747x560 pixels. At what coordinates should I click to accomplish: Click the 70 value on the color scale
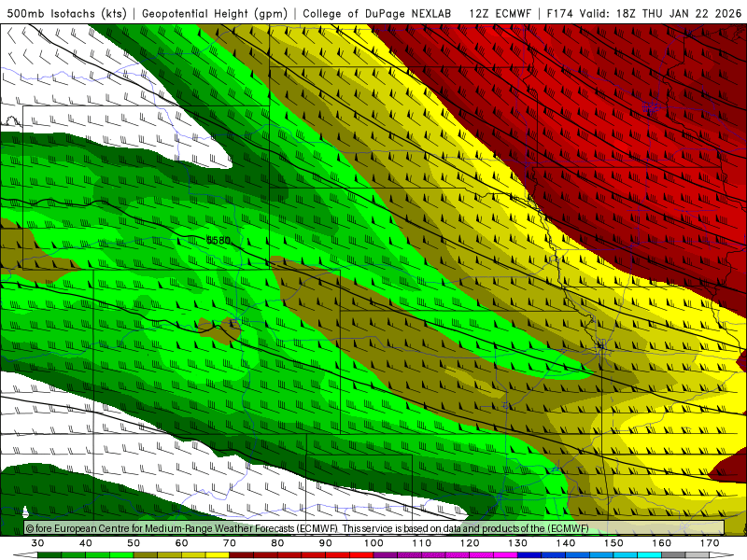[230, 543]
